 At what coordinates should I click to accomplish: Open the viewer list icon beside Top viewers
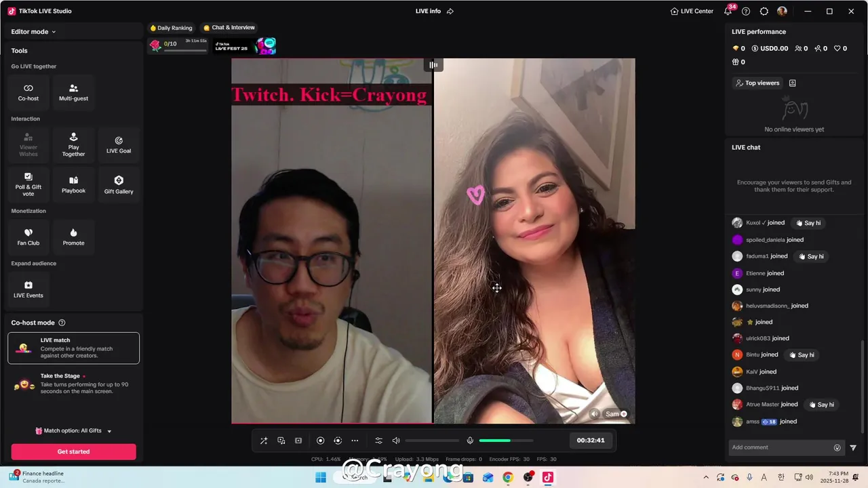[792, 83]
